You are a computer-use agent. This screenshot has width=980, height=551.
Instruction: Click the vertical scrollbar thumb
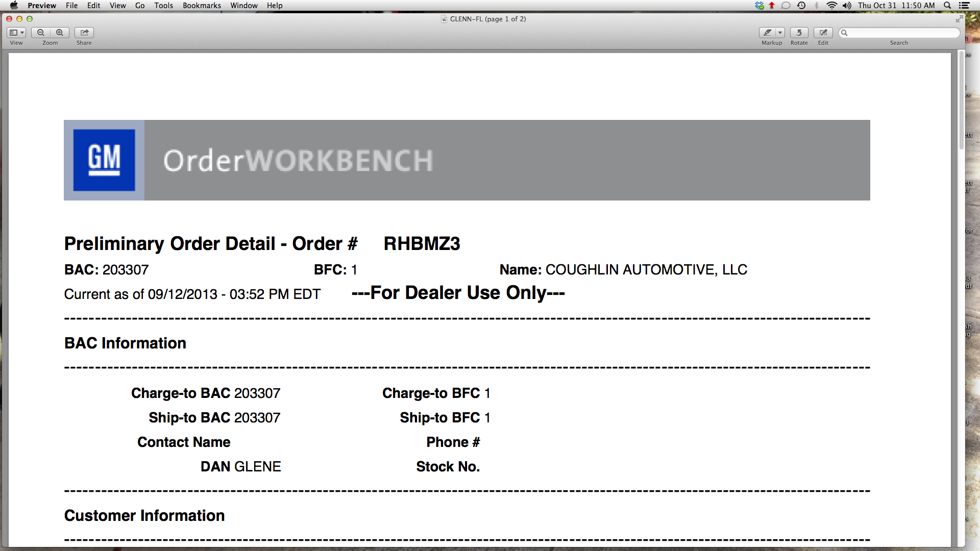click(x=962, y=100)
